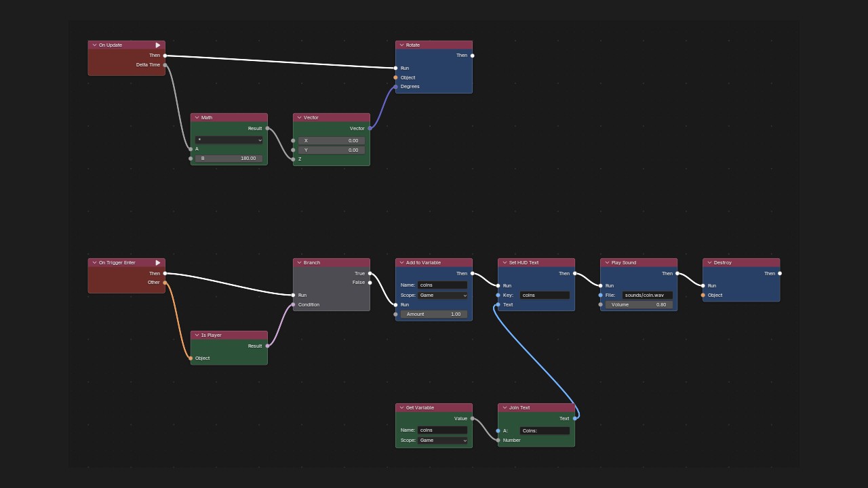Collapse the On Update node chevron
This screenshot has height=488, width=868.
coord(94,45)
